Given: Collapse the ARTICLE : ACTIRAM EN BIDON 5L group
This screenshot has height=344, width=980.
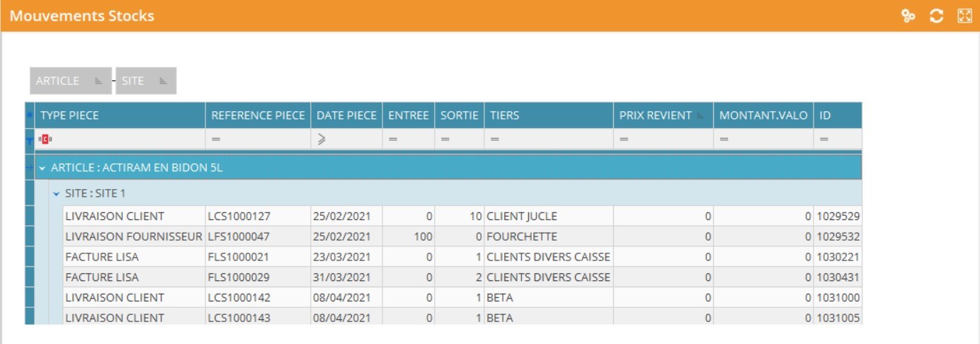Looking at the screenshot, I should click(42, 168).
